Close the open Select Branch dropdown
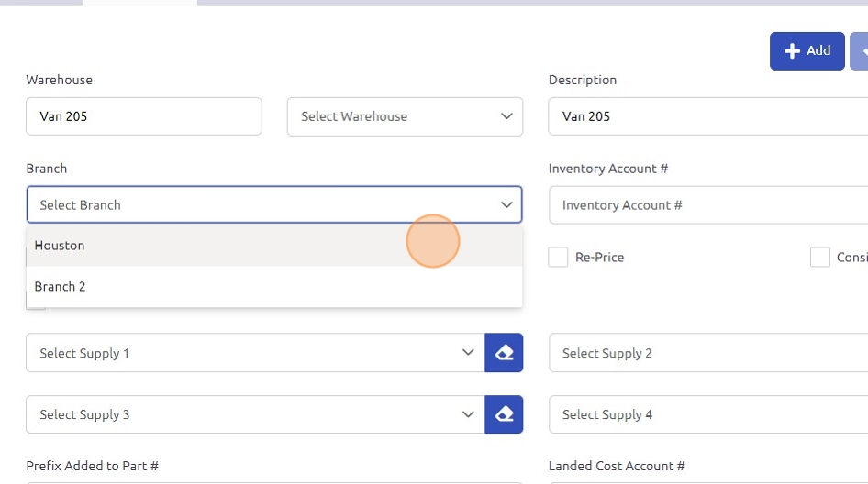Screen dimensions: 868x484 coord(506,205)
